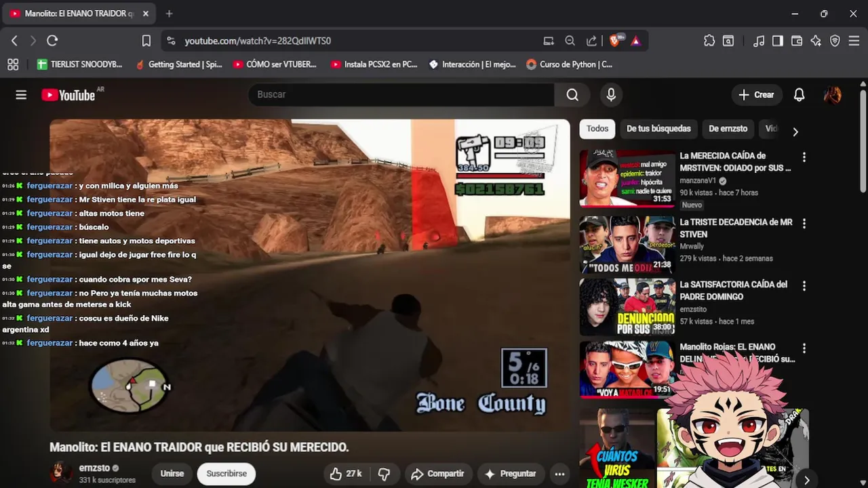Click the Buscar search field
The image size is (868, 488).
pos(401,94)
